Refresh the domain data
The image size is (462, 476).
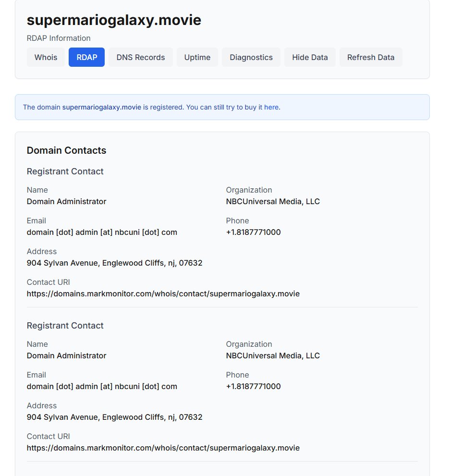pos(371,57)
